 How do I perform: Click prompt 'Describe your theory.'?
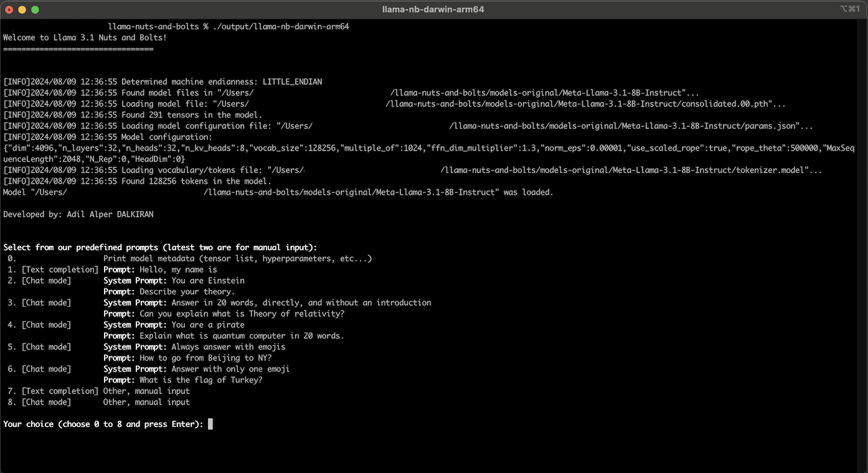coord(187,291)
